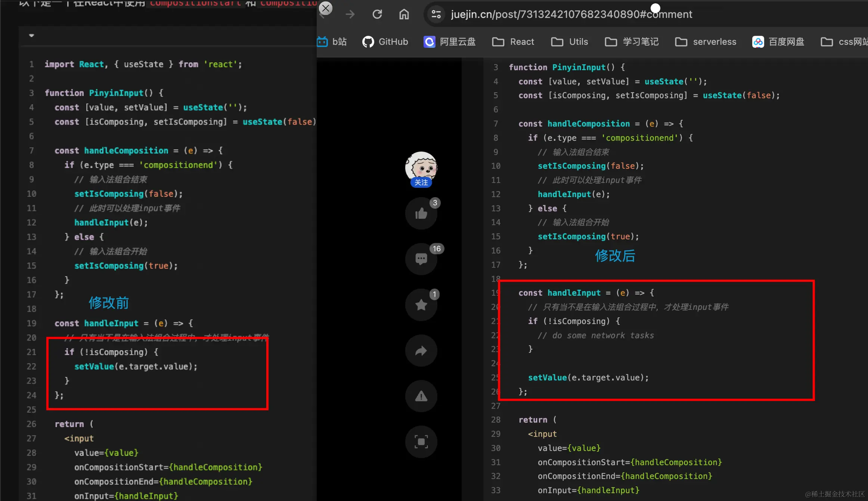Image resolution: width=868 pixels, height=501 pixels.
Task: Open the GitHub bookmark
Action: tap(385, 42)
